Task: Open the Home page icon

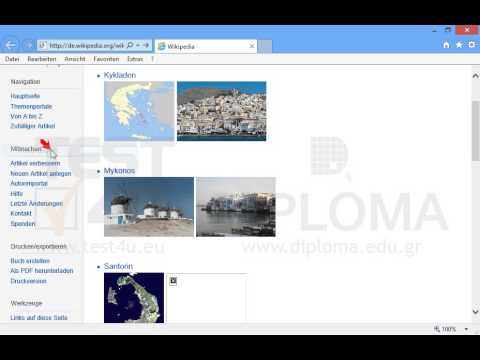Action: click(x=446, y=45)
